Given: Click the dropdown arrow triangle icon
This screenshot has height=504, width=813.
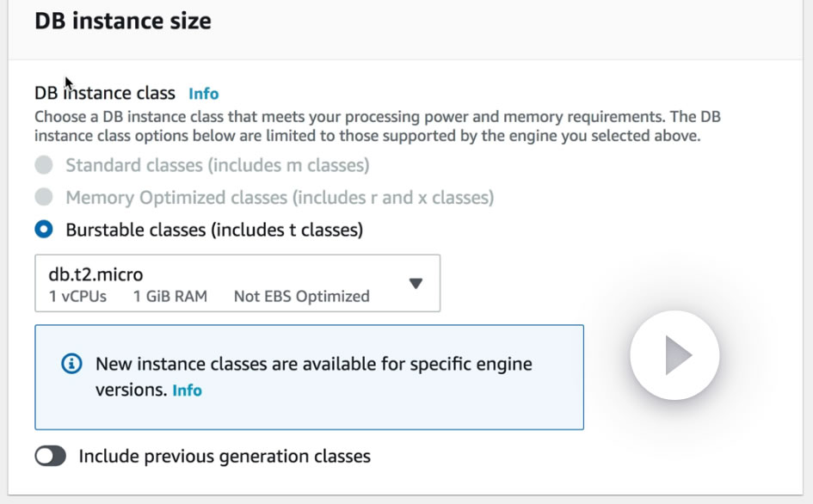Looking at the screenshot, I should [x=416, y=283].
